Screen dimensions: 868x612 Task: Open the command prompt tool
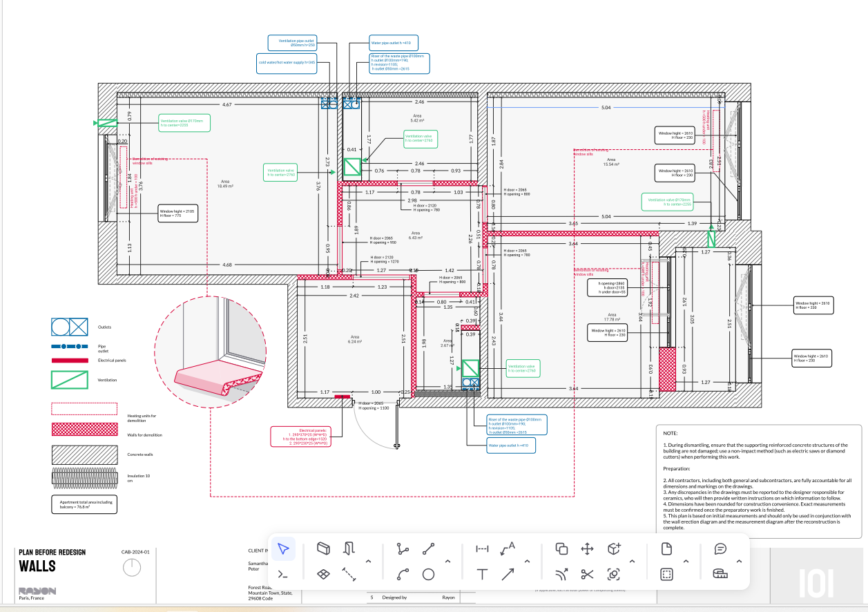coord(283,574)
